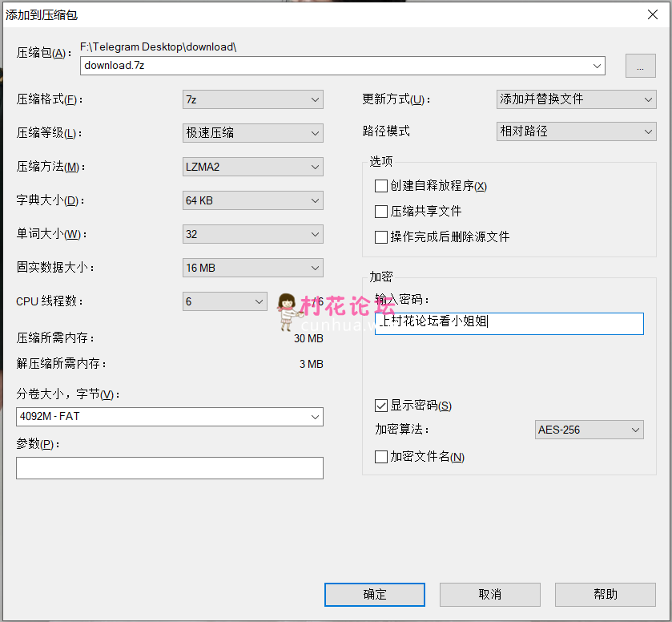
Task: Click the browse "..." button for archive path
Action: coord(640,66)
